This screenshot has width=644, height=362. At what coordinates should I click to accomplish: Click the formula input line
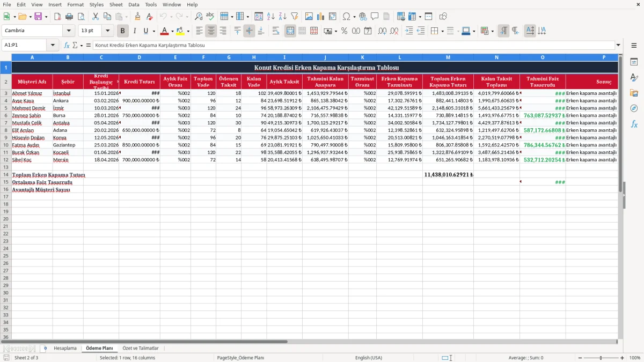point(353,45)
